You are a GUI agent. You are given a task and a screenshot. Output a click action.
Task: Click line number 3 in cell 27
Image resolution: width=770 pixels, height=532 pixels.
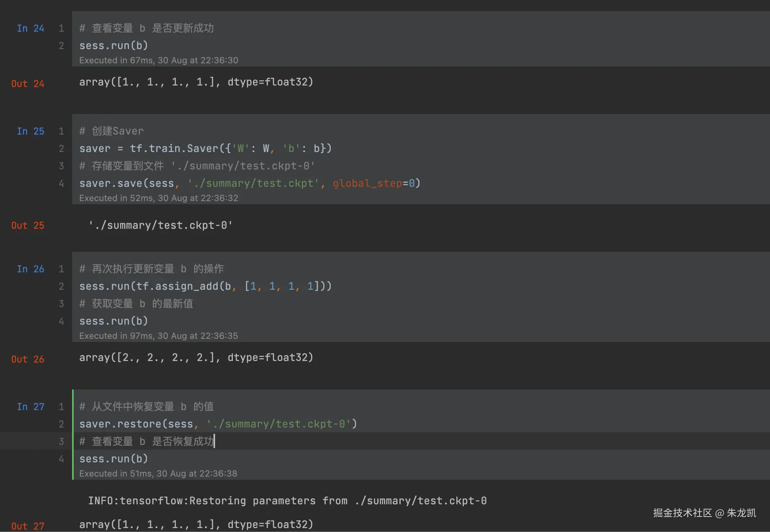pyautogui.click(x=61, y=442)
